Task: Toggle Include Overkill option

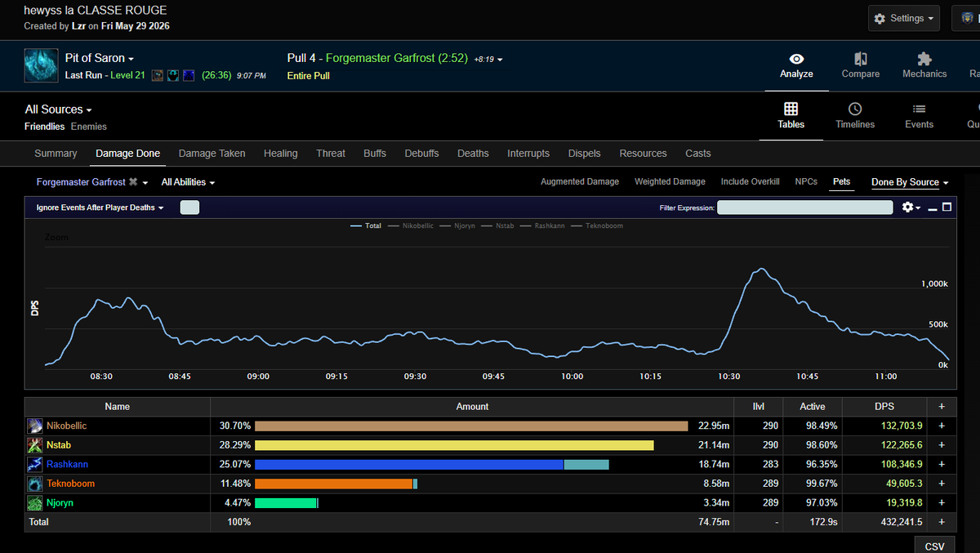Action: (x=750, y=182)
